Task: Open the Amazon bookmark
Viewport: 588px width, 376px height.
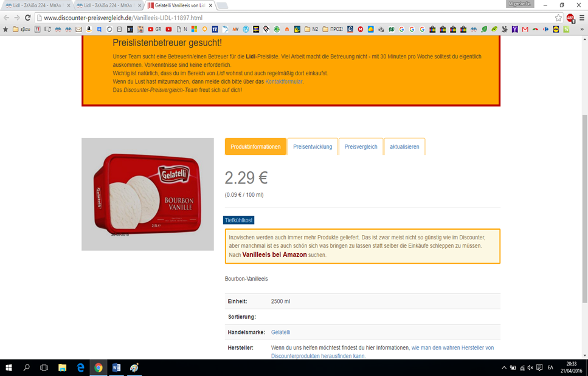Action: [x=89, y=29]
